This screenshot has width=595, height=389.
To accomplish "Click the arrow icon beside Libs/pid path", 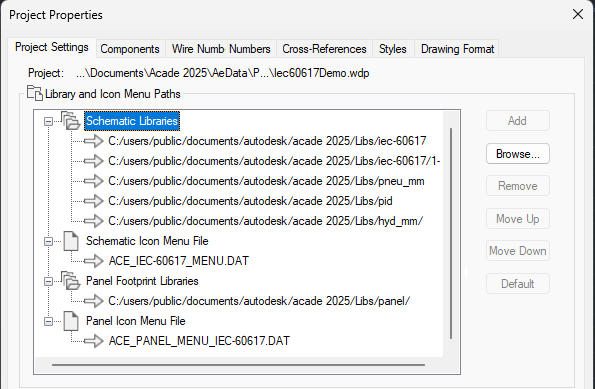I will [93, 201].
